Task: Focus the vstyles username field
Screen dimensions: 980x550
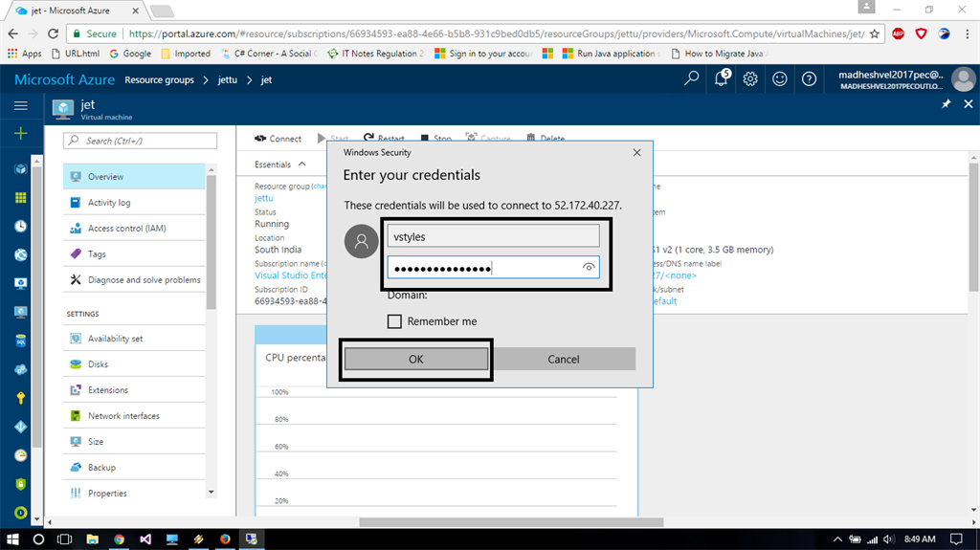Action: 493,237
